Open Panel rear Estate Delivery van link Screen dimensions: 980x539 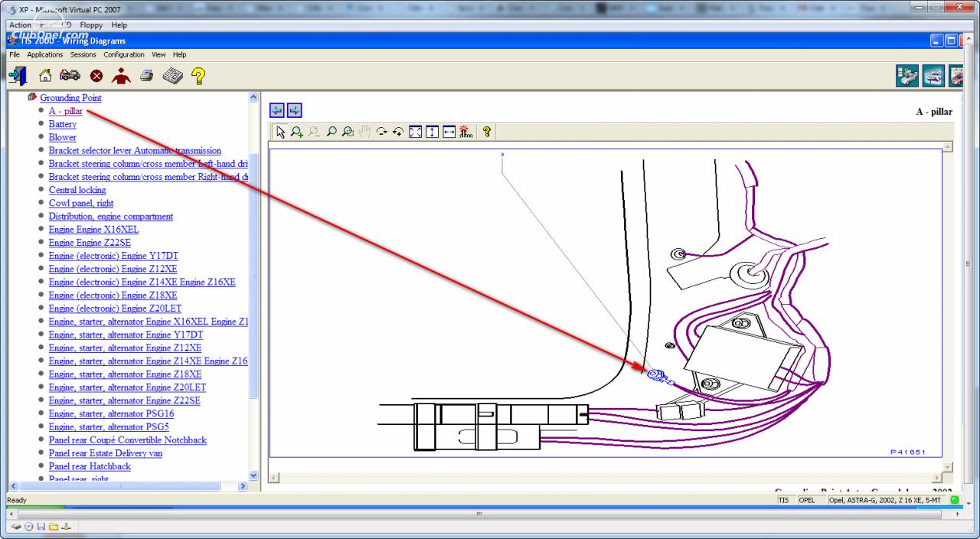(x=106, y=453)
